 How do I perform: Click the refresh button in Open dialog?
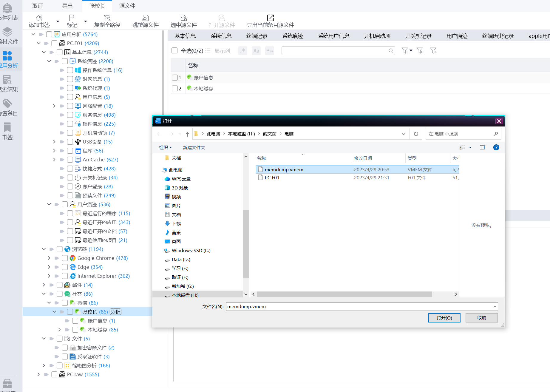tap(416, 134)
